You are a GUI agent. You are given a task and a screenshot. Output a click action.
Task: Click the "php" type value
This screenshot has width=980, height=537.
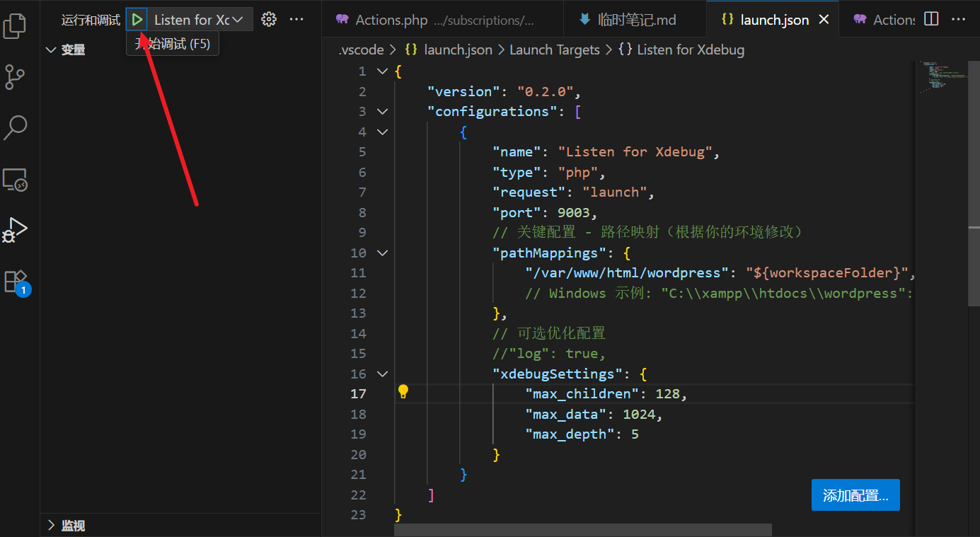(577, 172)
